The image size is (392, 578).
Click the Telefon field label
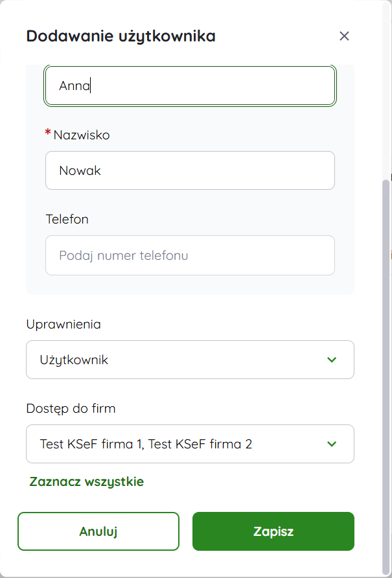[x=67, y=219]
